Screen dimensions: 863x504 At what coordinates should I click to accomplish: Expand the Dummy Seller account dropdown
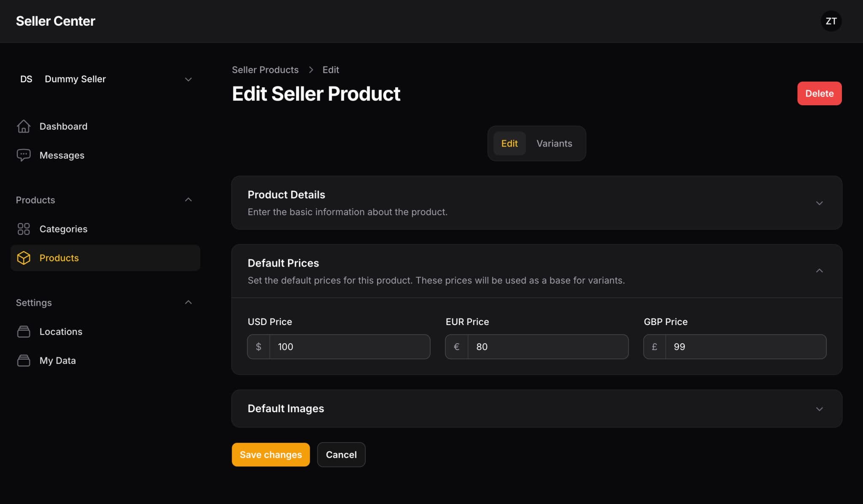188,79
